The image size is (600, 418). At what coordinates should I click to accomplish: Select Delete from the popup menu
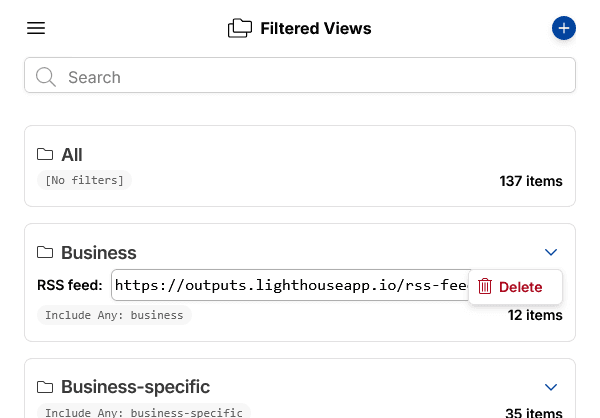[515, 287]
